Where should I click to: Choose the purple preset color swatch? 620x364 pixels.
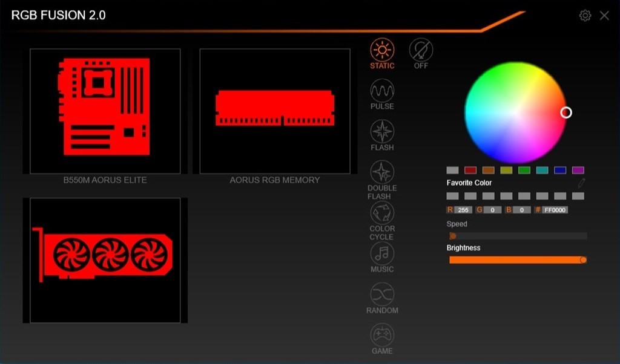click(x=578, y=170)
